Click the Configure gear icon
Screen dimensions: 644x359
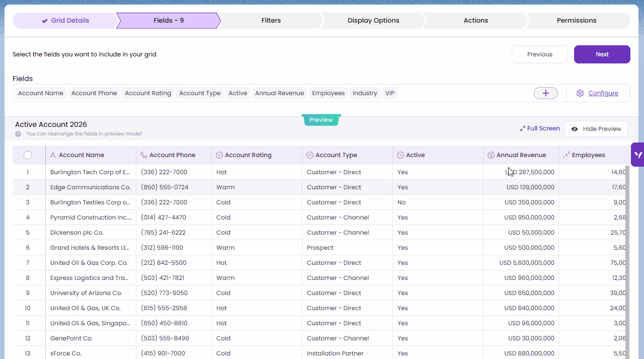pyautogui.click(x=580, y=93)
